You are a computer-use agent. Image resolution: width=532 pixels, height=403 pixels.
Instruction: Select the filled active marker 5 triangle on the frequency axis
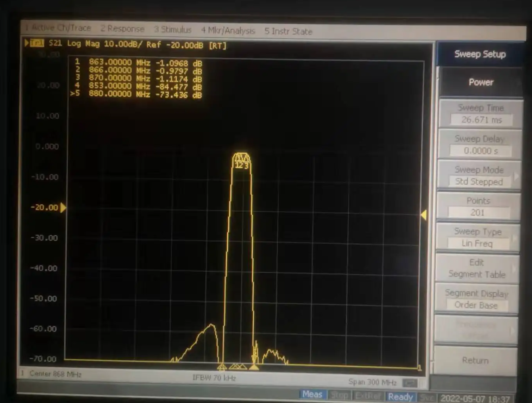[x=254, y=367]
